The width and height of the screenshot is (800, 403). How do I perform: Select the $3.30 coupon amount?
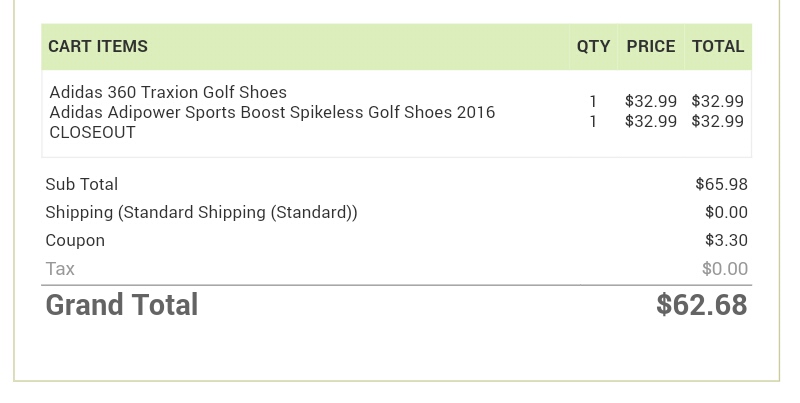[x=726, y=240]
